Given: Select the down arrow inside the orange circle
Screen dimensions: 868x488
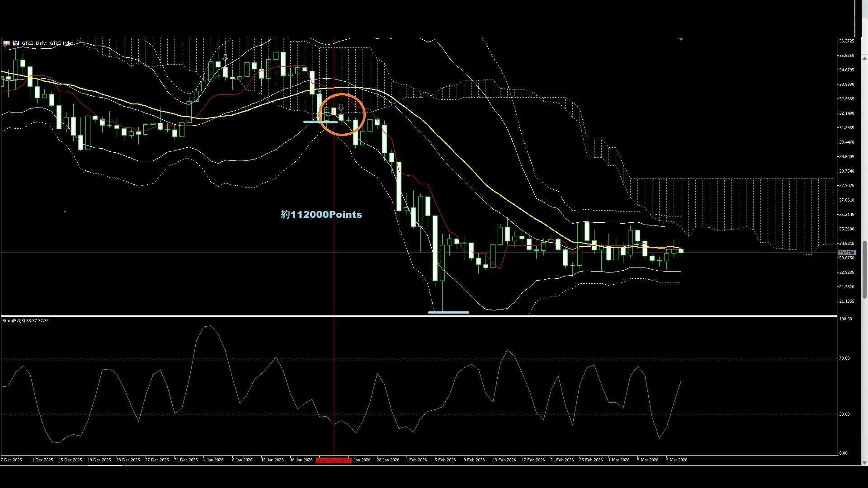Looking at the screenshot, I should [x=341, y=108].
